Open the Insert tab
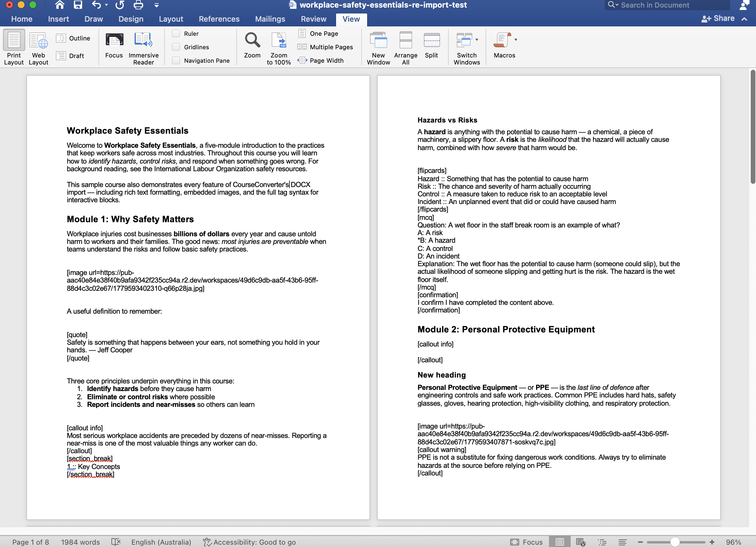 click(x=58, y=19)
